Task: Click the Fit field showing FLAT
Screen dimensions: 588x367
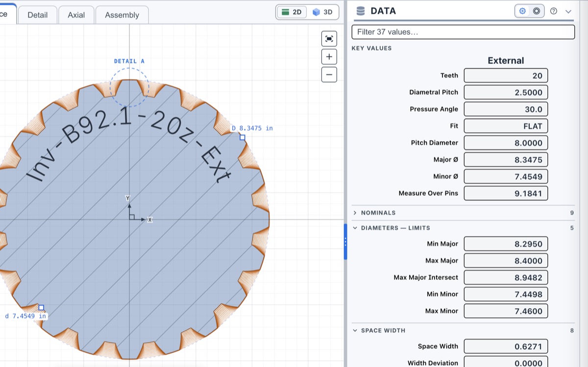Action: (x=506, y=126)
